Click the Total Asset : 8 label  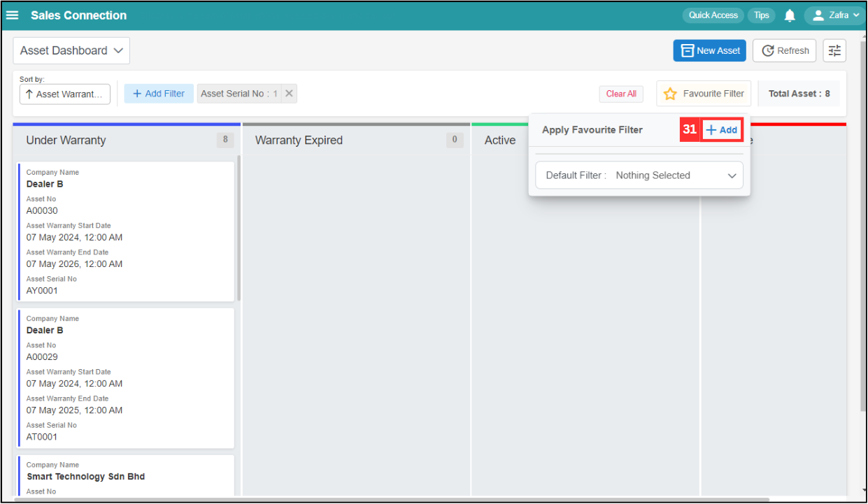click(799, 94)
